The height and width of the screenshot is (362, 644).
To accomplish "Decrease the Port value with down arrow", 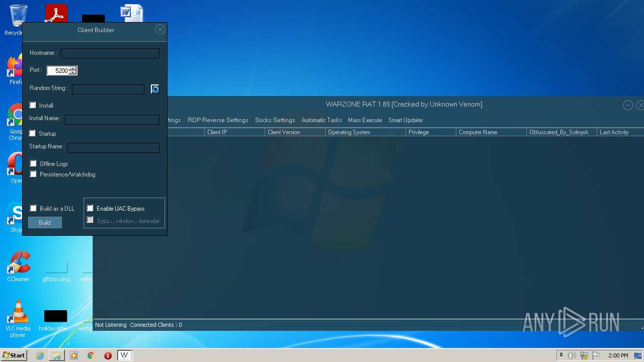I will (72, 72).
